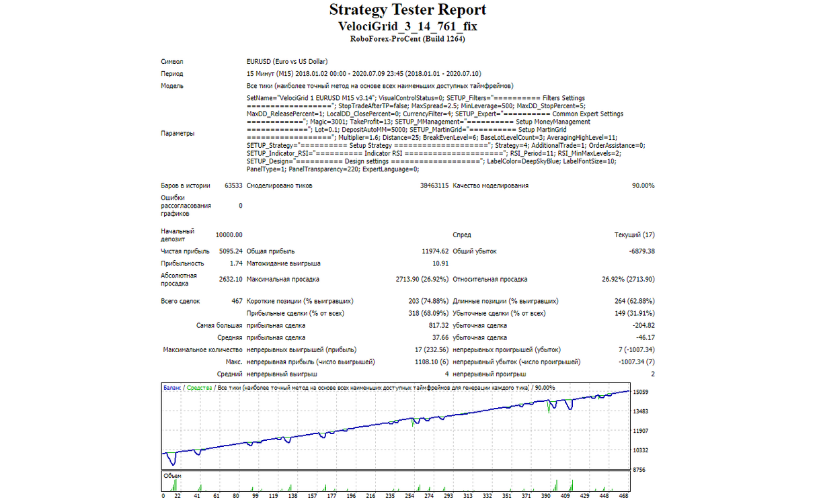Select modelling quality '90.00%' value
The height and width of the screenshot is (504, 821).
click(x=643, y=185)
